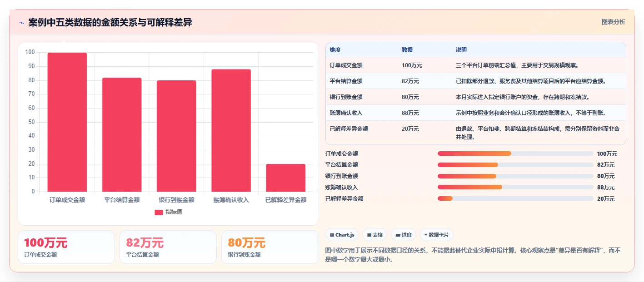Viewport: 644px width, 282px height.
Task: Click table cell 已解释差异金额
Action: click(x=349, y=129)
